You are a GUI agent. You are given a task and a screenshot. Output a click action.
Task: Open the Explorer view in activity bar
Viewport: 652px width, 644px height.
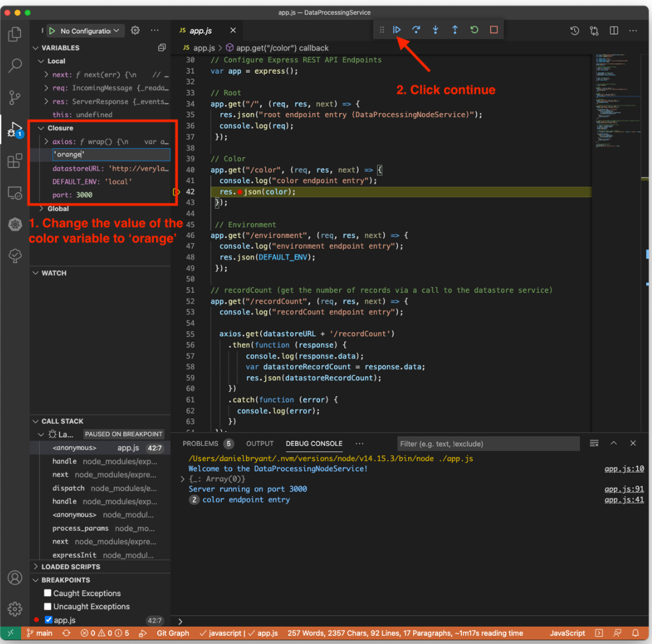tap(15, 34)
